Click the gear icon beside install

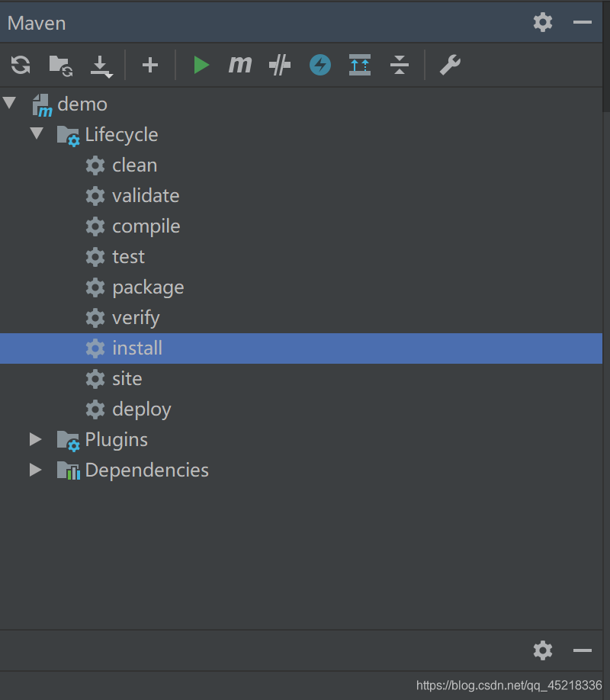tap(95, 348)
